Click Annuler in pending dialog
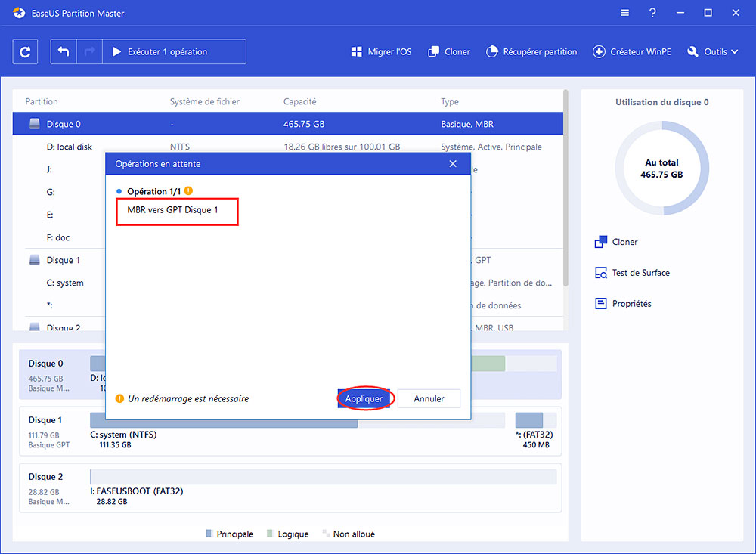Viewport: 756px width, 554px height. pyautogui.click(x=429, y=399)
